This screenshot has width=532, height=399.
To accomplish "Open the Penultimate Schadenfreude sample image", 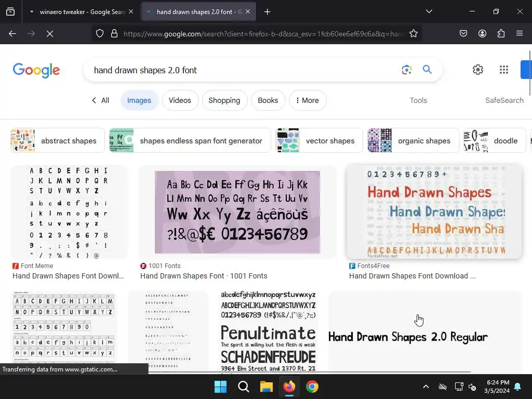I will pos(268,332).
